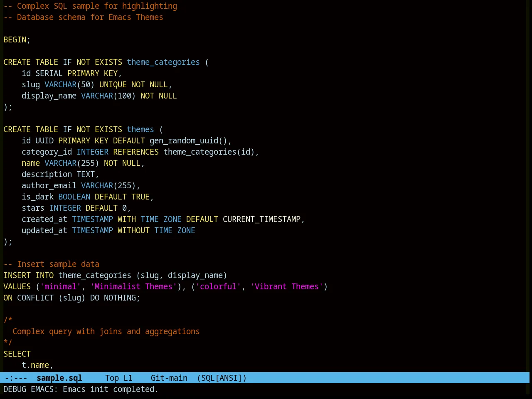532x399 pixels.
Task: Click the string 'Minimalist Themes'
Action: tap(133, 286)
